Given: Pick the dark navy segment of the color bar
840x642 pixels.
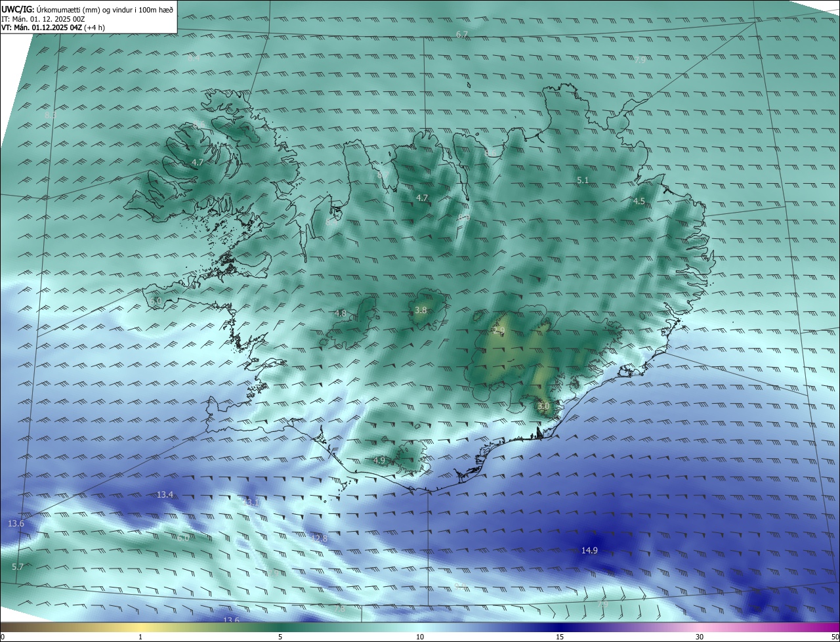Looking at the screenshot, I should pos(560,628).
